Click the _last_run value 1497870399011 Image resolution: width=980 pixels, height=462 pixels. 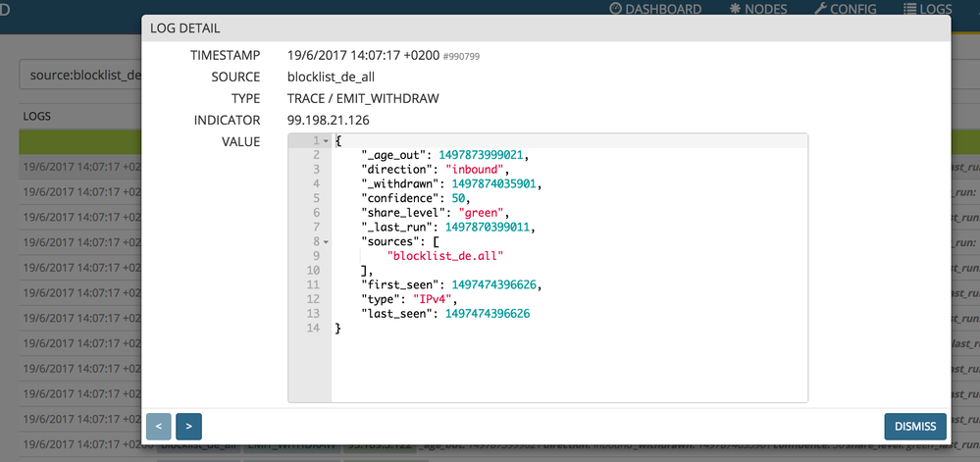(488, 227)
